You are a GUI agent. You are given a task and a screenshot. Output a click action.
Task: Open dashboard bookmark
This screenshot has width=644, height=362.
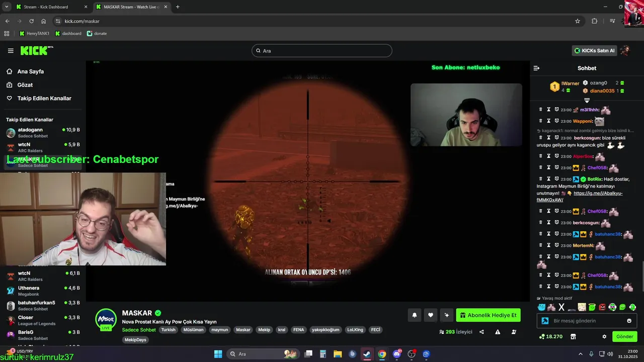(68, 34)
